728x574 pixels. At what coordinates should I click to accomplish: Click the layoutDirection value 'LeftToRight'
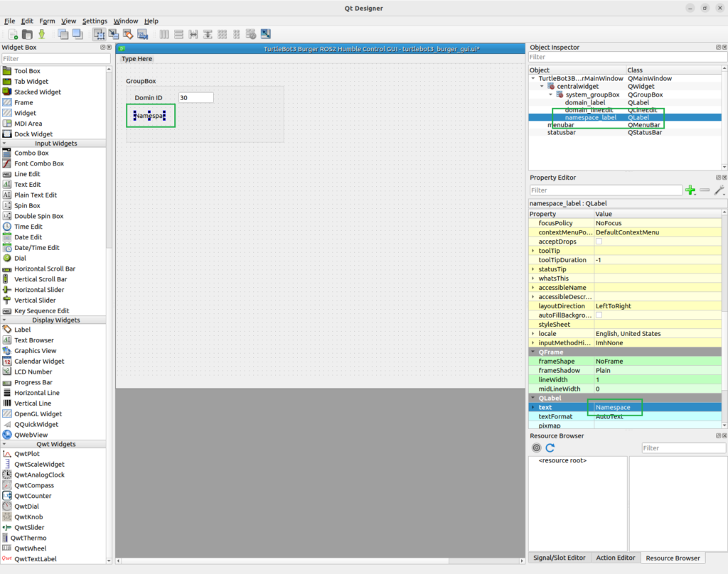[x=614, y=305]
